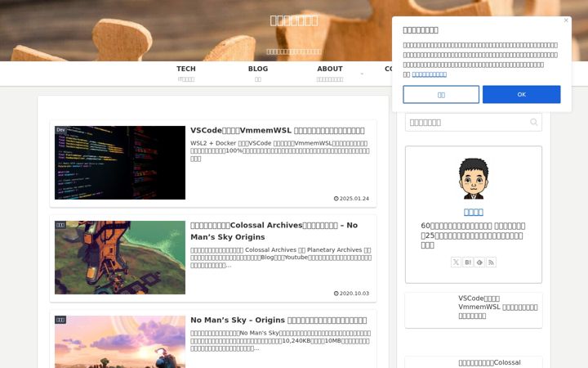Image resolution: width=588 pixels, height=368 pixels.
Task: Open the policy link in consent popup
Action: (429, 74)
